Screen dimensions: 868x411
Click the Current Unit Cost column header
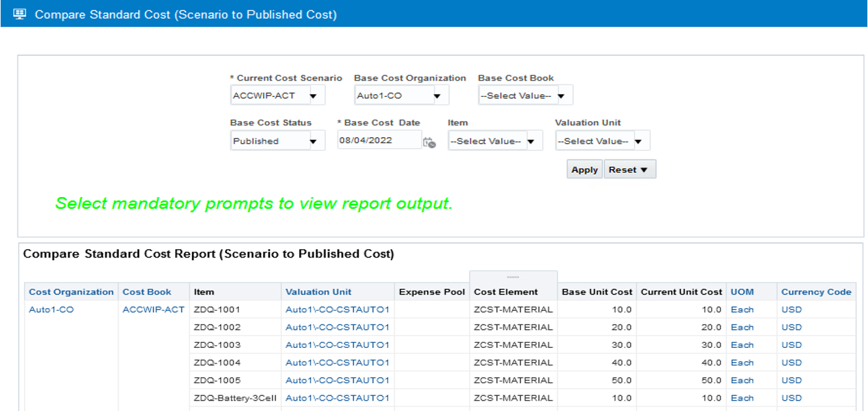point(681,292)
